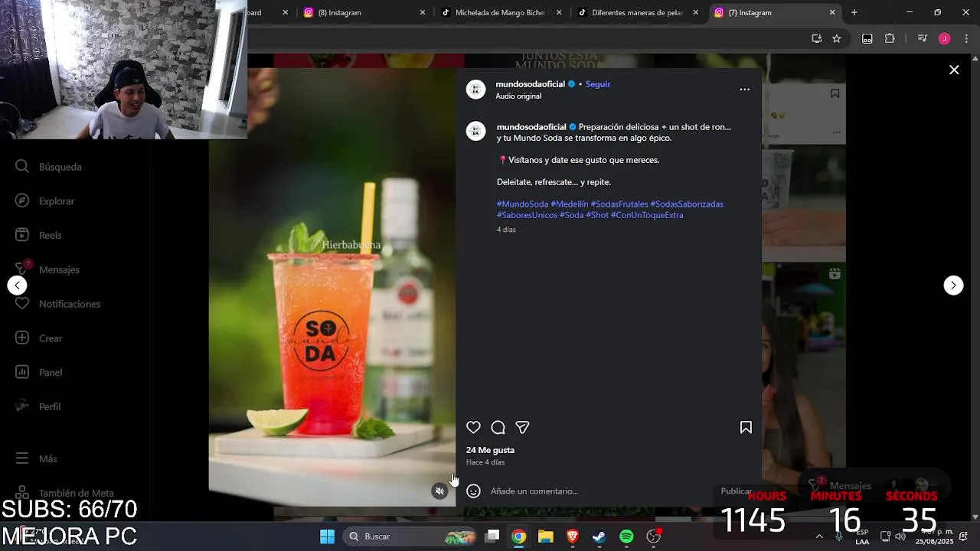Open Chrome from taskbar
This screenshot has width=980, height=551.
click(x=519, y=536)
